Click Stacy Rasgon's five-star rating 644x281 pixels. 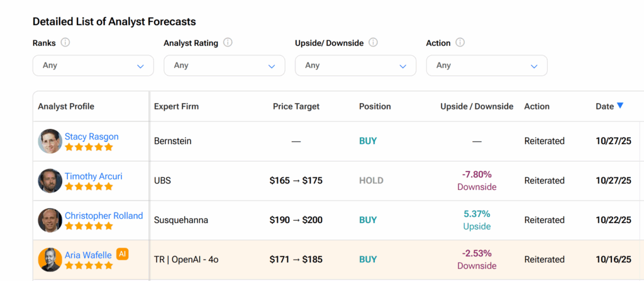[89, 147]
